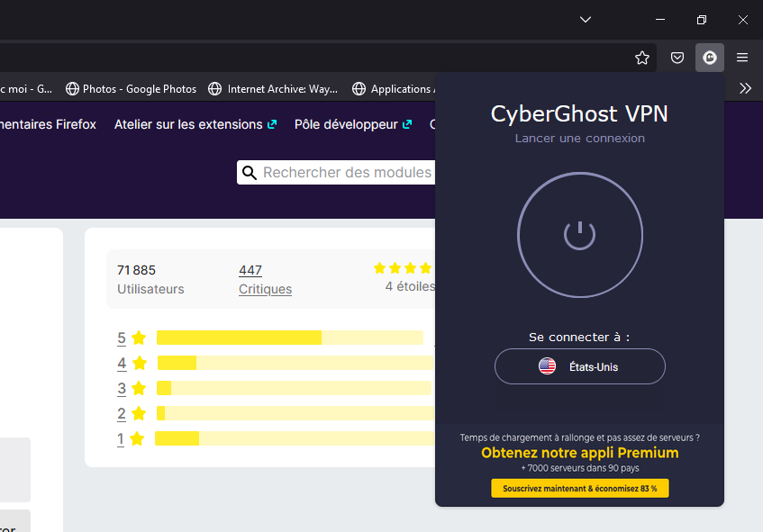Click the search magnifier icon

click(250, 173)
